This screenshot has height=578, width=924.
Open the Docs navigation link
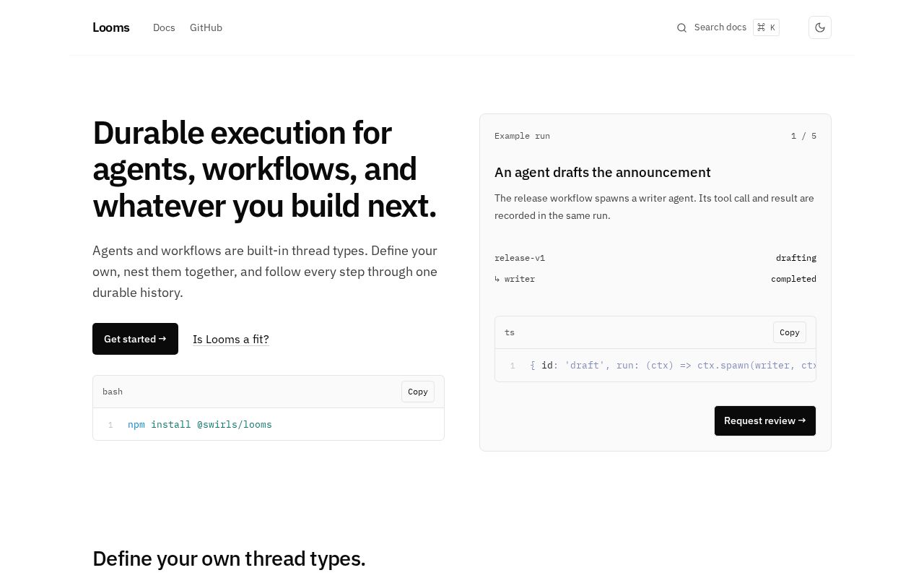tap(164, 27)
